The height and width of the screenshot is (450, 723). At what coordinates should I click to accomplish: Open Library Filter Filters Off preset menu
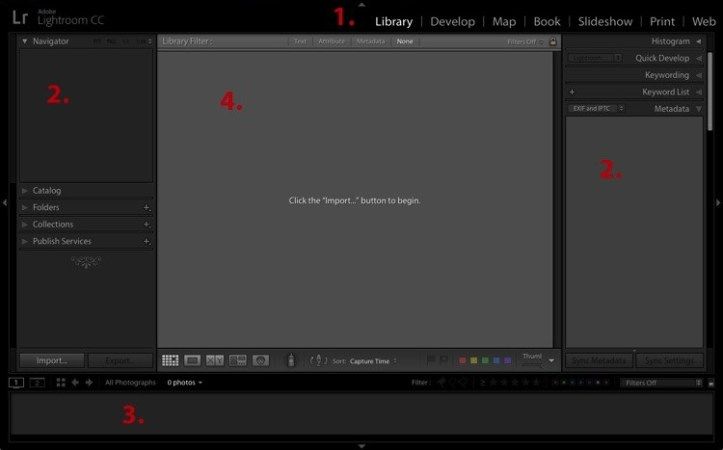tap(525, 41)
